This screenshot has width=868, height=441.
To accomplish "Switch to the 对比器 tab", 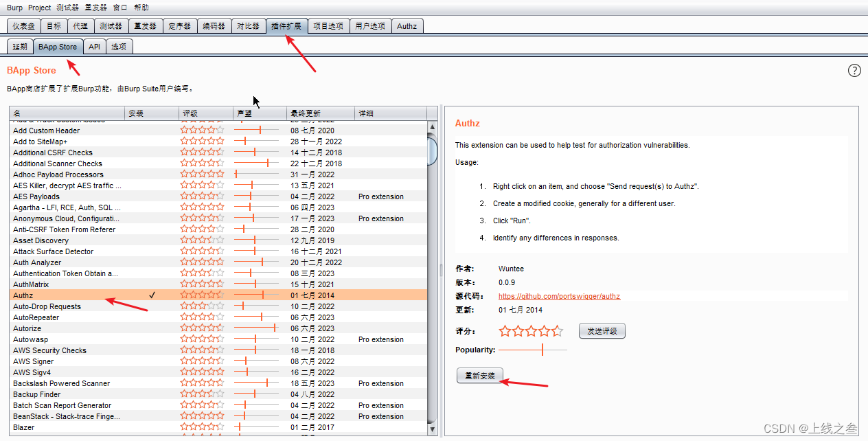I will (248, 26).
